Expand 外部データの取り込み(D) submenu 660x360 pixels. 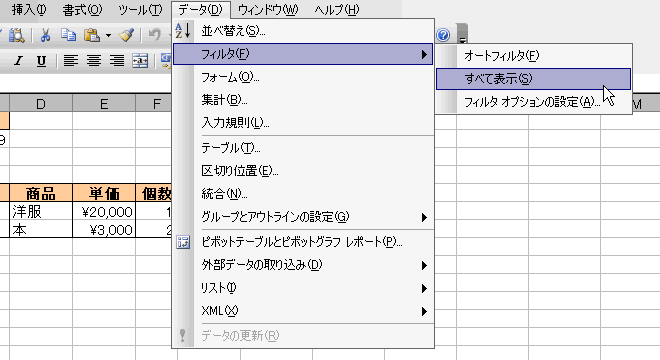[303, 265]
